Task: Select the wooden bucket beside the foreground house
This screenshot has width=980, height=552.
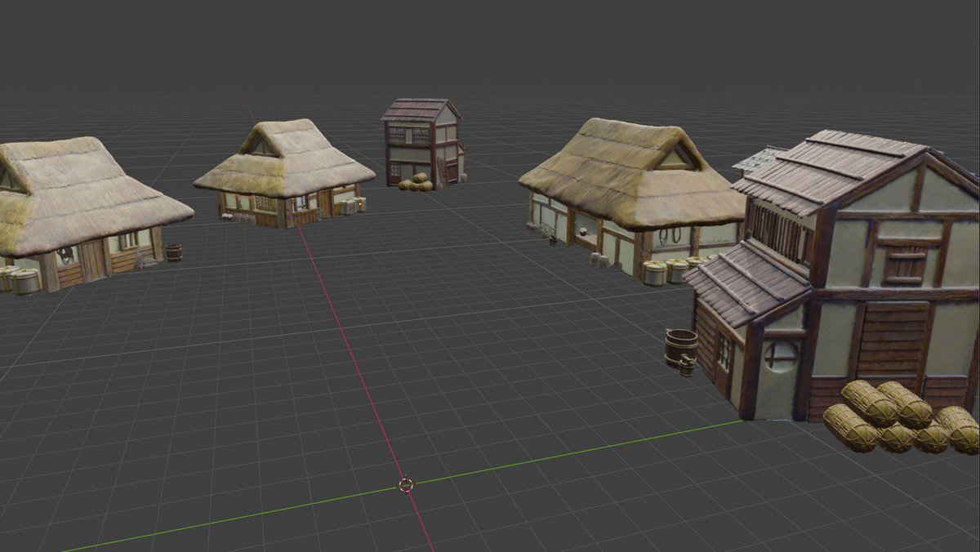Action: [680, 352]
